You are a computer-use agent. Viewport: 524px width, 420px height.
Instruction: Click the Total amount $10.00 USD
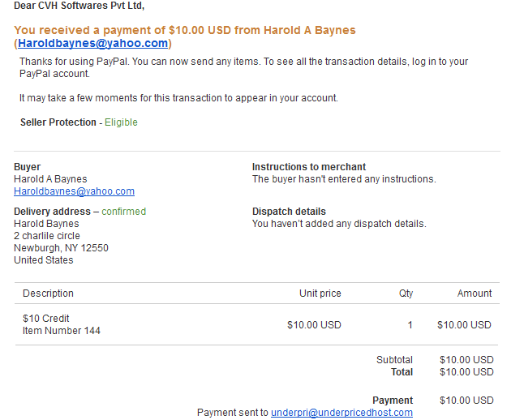pyautogui.click(x=466, y=372)
